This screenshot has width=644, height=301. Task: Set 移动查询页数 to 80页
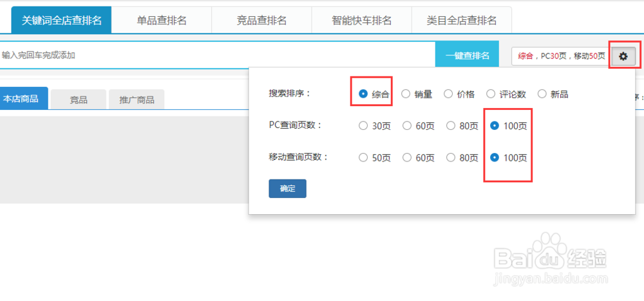451,157
